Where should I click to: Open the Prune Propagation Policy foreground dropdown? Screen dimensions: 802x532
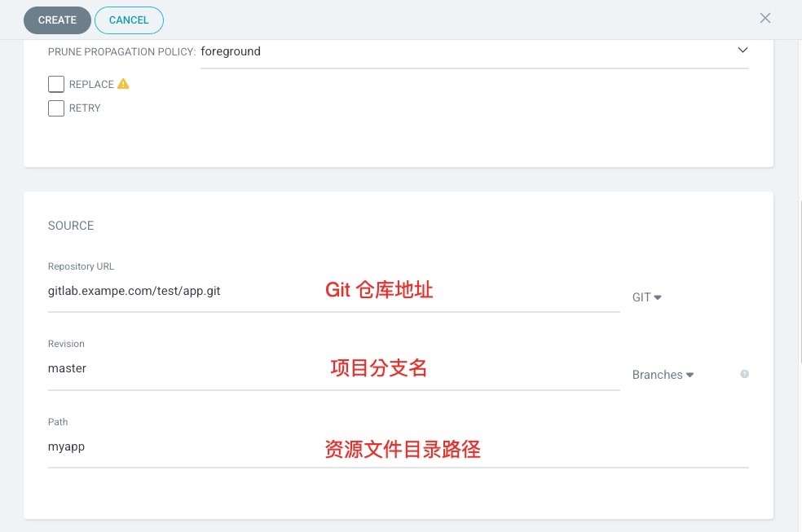coord(473,51)
